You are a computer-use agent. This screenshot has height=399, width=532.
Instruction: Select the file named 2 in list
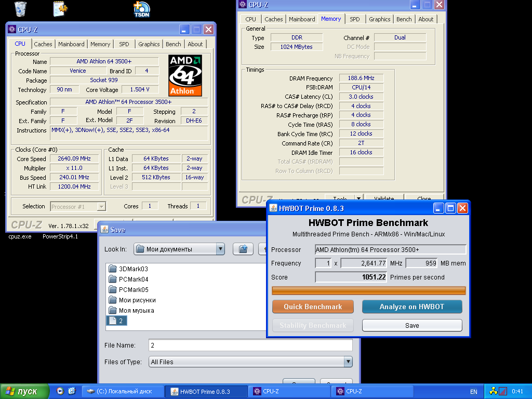tap(117, 321)
